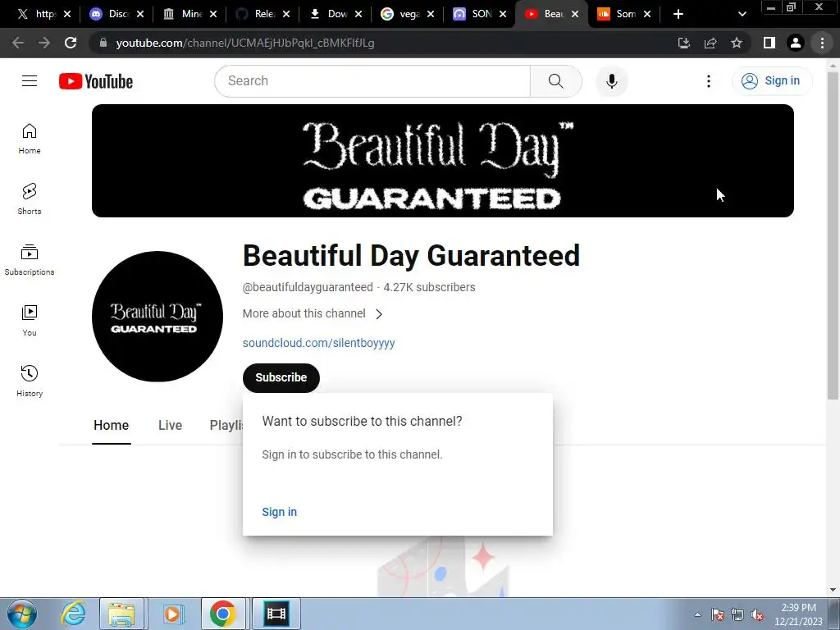Click the Beautiful Day Guaranteed banner
The width and height of the screenshot is (840, 630).
[442, 161]
